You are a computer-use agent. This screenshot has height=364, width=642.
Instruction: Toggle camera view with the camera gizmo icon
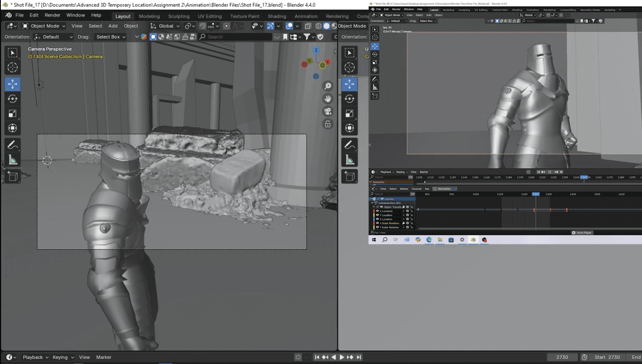[x=328, y=111]
